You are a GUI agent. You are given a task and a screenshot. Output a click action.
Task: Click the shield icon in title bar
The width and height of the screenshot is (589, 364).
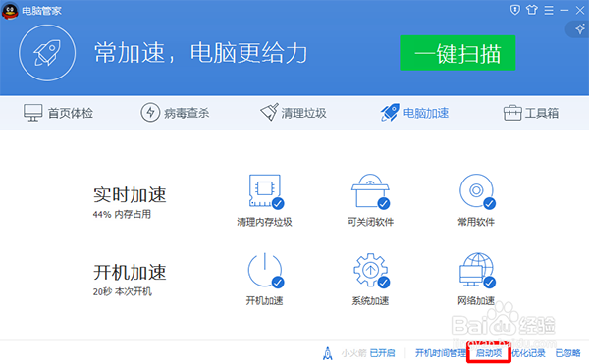tap(515, 10)
